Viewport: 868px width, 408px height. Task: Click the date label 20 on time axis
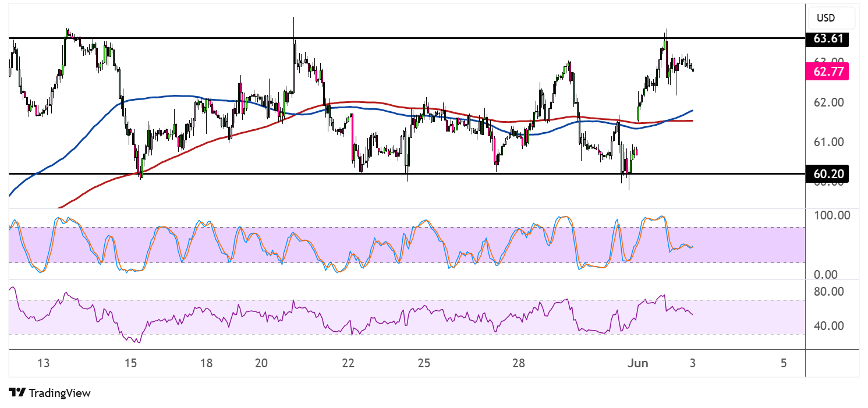[x=261, y=364]
